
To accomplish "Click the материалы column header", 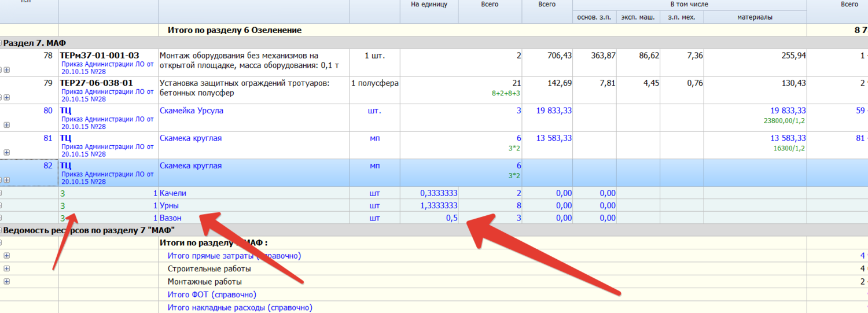I will pos(755,17).
